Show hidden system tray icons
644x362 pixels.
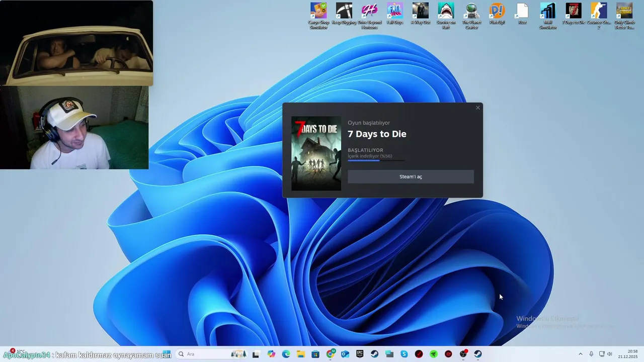coord(580,354)
